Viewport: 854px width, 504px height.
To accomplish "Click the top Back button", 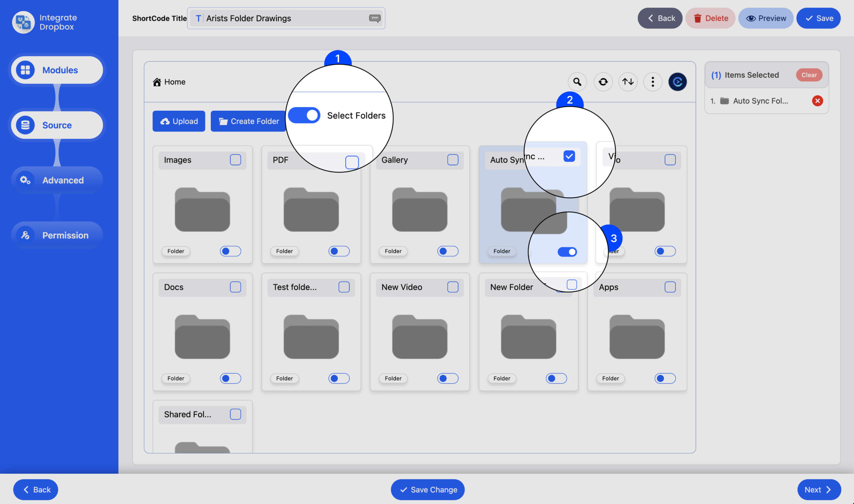I will tap(660, 18).
